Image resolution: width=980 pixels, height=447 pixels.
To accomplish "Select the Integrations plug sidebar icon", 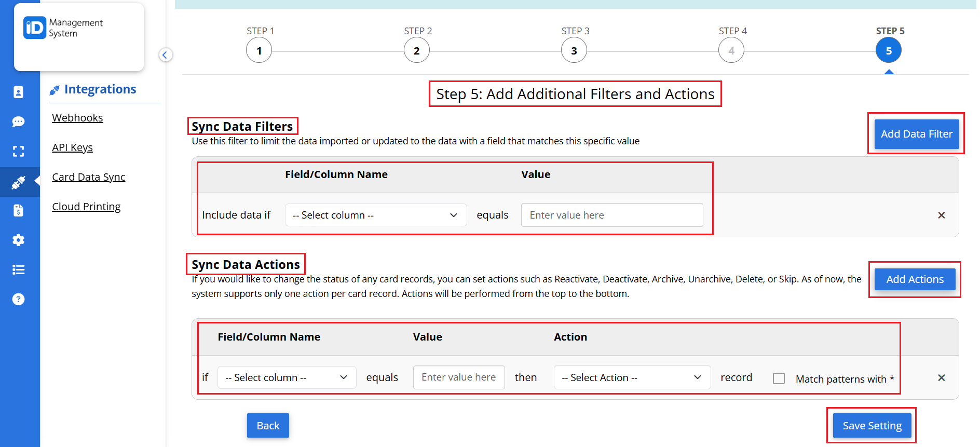I will (18, 182).
